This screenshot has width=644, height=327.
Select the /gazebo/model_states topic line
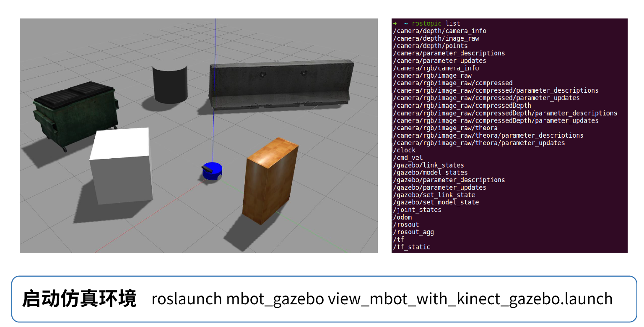pyautogui.click(x=430, y=173)
